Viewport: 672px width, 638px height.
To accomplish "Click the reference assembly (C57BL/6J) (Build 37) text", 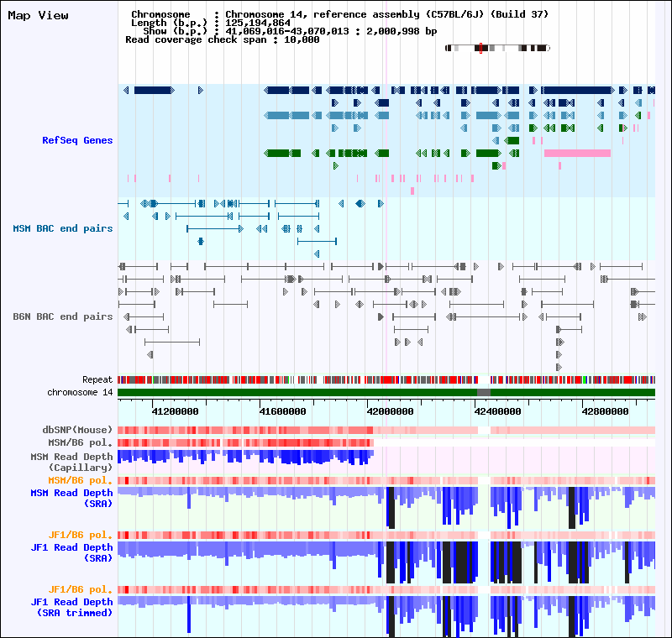I will [431, 14].
